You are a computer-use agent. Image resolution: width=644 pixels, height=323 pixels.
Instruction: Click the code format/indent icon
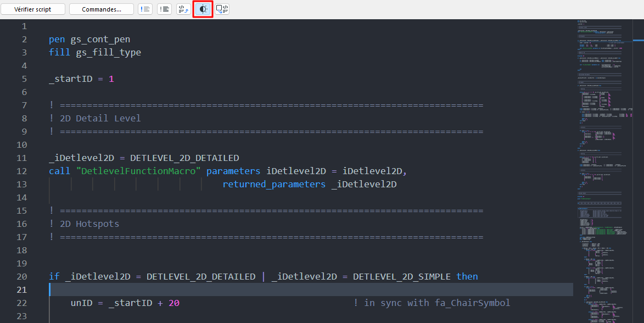[x=183, y=9]
